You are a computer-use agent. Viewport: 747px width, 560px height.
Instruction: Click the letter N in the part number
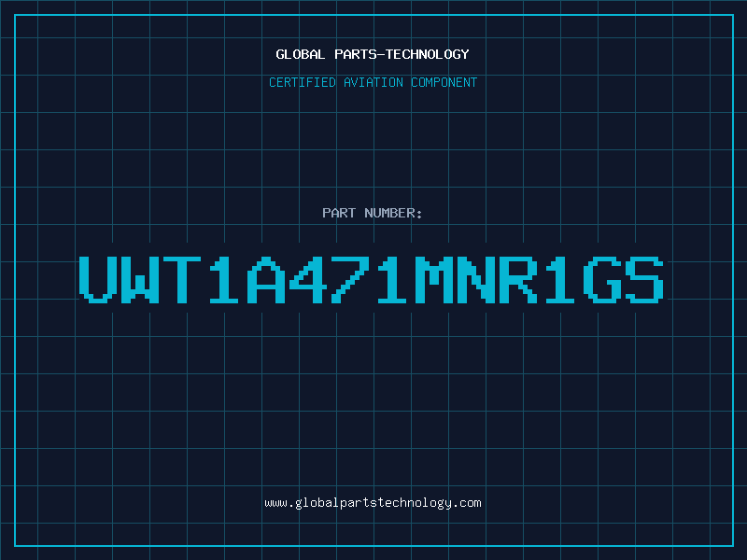(x=476, y=280)
